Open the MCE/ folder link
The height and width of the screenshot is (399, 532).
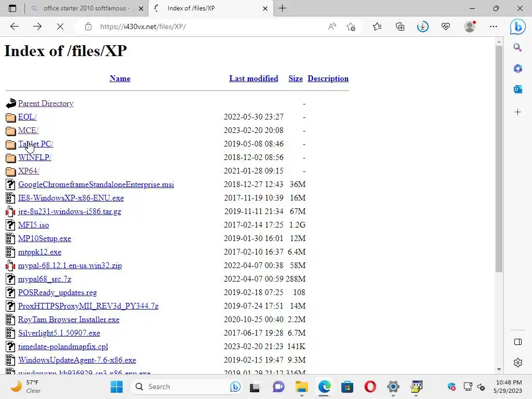(x=28, y=130)
